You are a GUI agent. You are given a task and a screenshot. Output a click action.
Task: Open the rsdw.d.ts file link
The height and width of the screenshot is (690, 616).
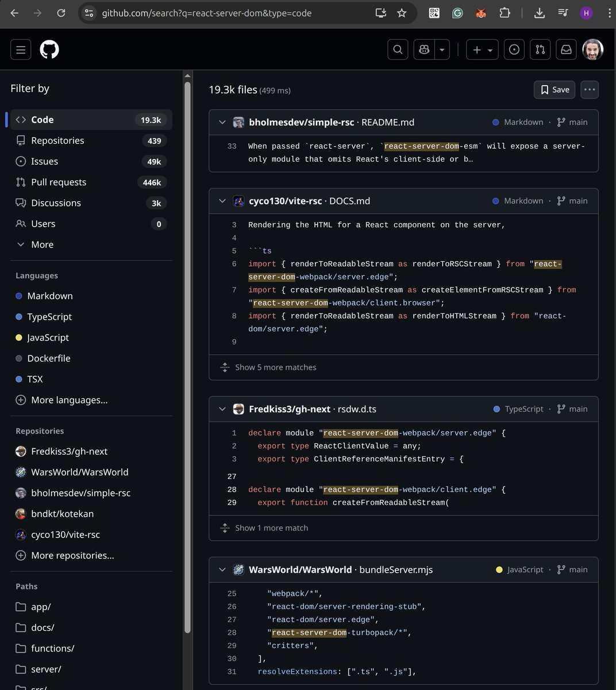point(356,409)
